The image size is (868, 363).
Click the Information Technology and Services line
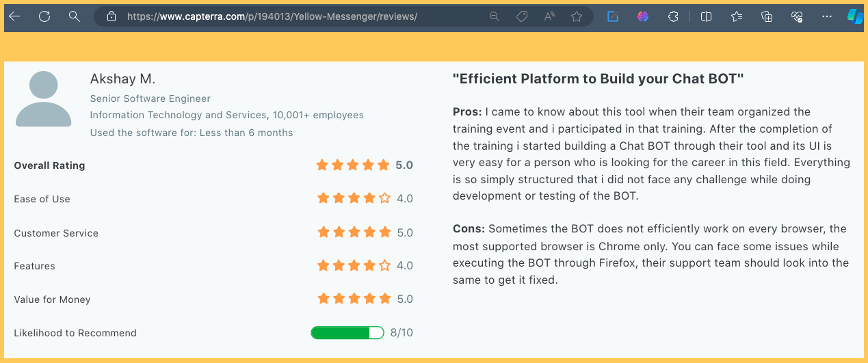[227, 115]
